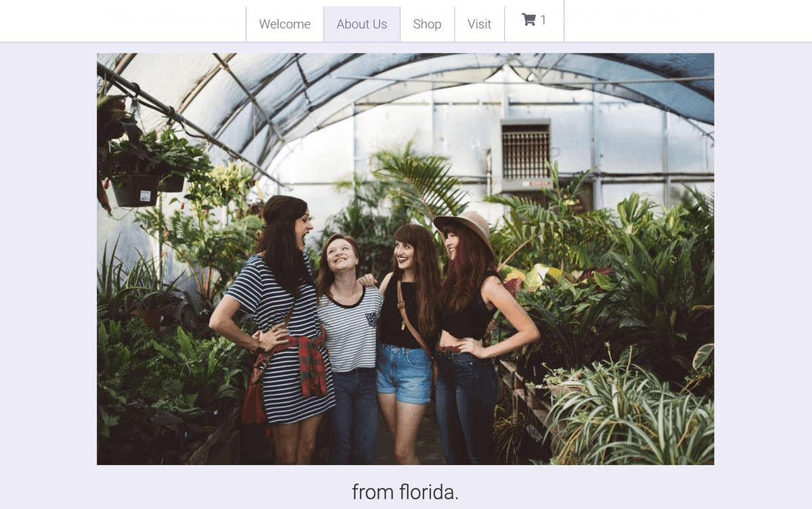The image size is (812, 509).
Task: Open the Shop page link
Action: point(427,24)
